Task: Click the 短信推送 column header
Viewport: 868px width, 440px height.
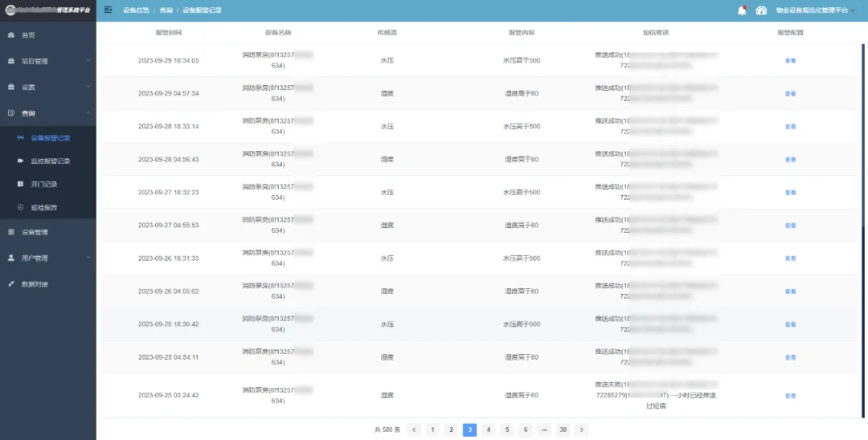Action: [x=656, y=33]
